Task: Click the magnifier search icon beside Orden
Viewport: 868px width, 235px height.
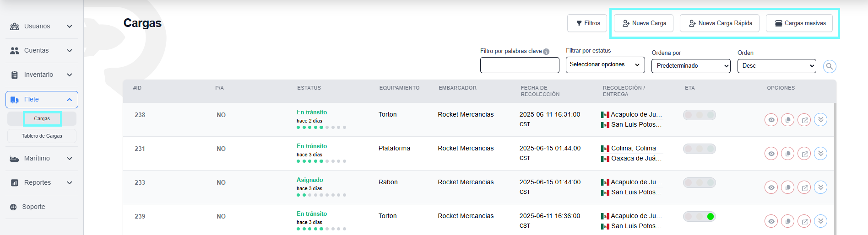Action: coord(829,66)
